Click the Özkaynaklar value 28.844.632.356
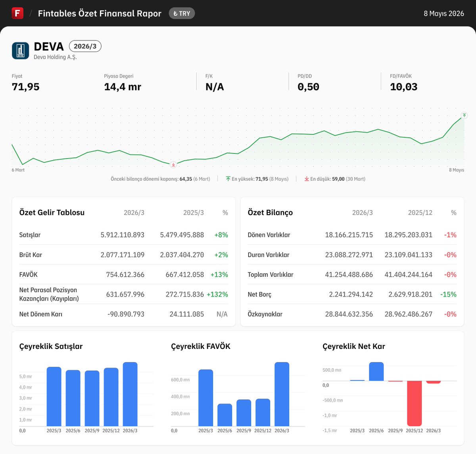This screenshot has height=454, width=476. coord(349,314)
